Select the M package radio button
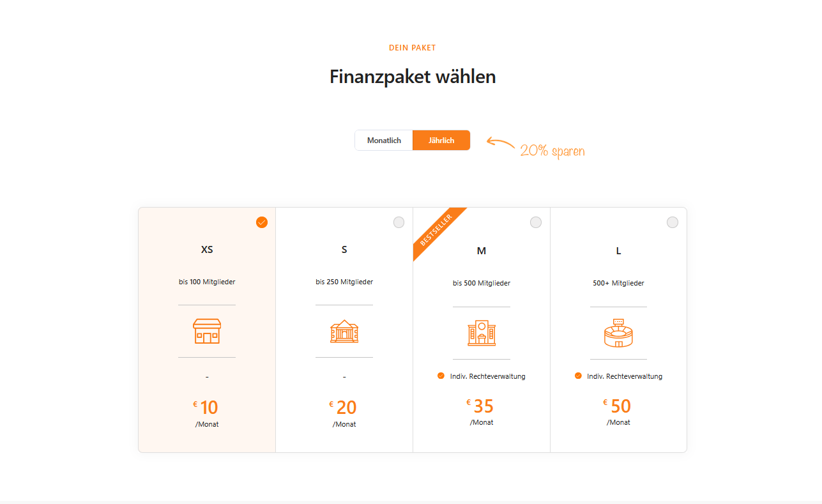 pos(536,222)
